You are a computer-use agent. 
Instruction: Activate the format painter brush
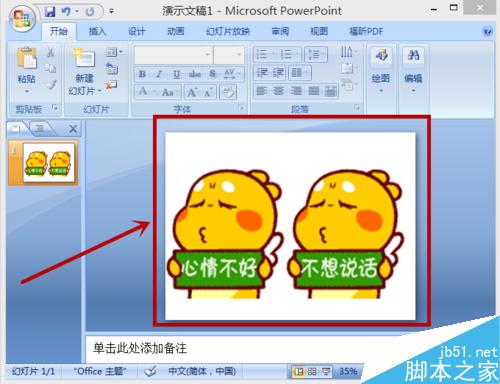click(x=51, y=84)
